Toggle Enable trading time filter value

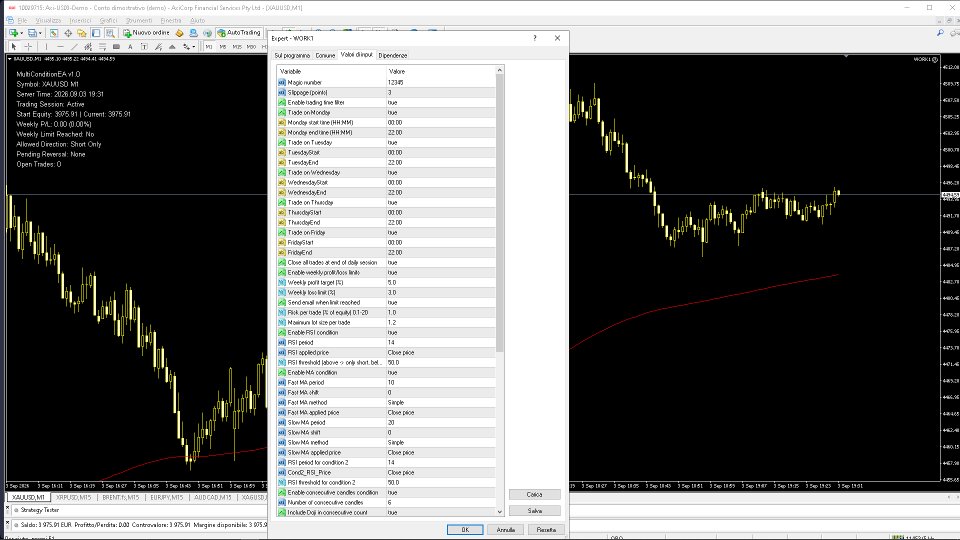point(441,103)
